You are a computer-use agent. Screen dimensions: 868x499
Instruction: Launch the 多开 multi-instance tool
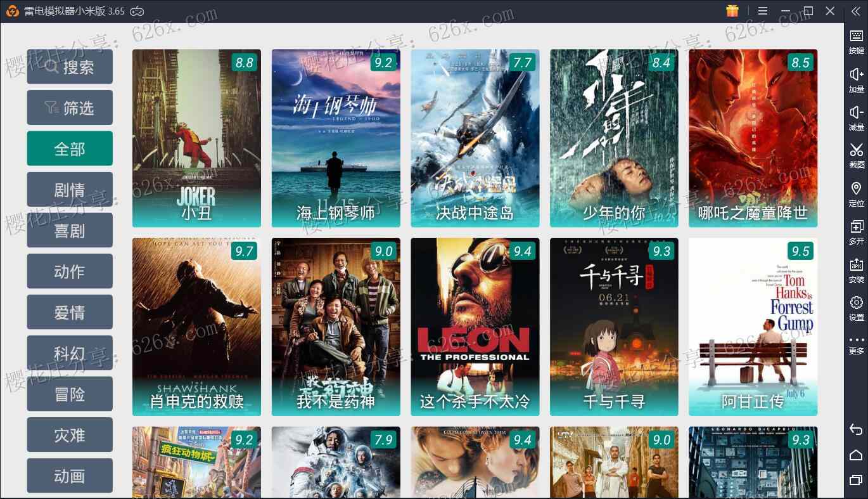(x=856, y=232)
